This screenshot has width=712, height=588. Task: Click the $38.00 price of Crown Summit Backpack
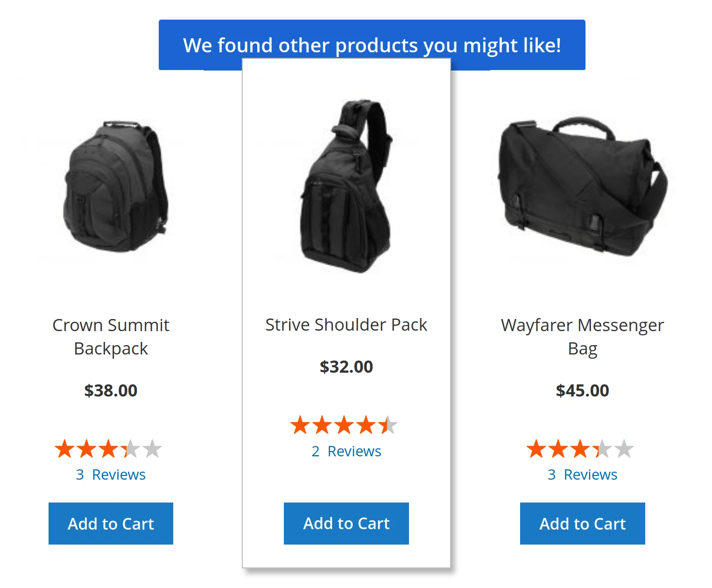(110, 390)
